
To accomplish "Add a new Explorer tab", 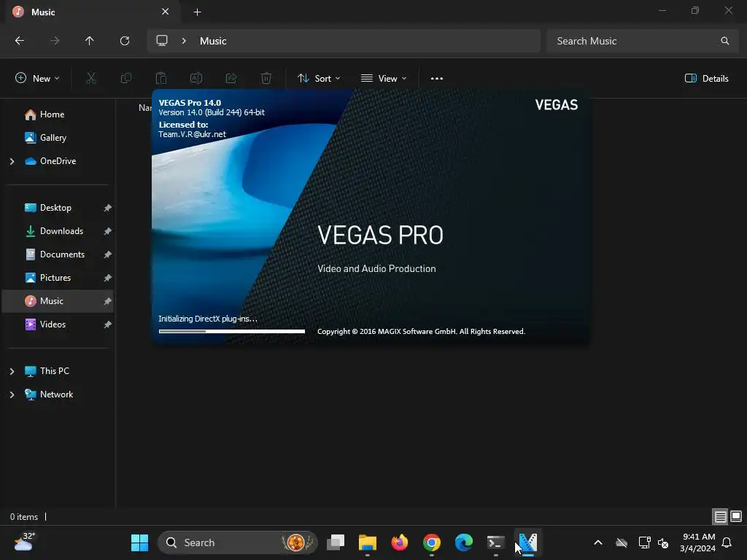I will click(x=197, y=12).
